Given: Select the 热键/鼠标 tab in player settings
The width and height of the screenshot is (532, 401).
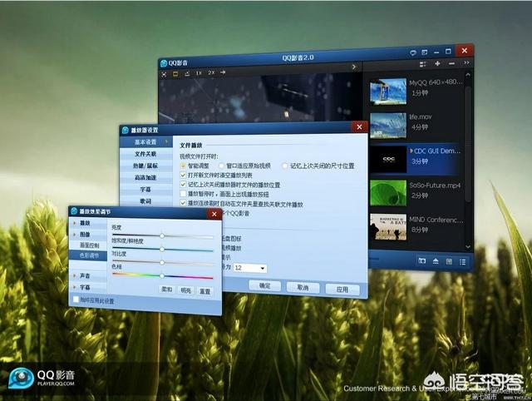Looking at the screenshot, I should click(x=146, y=166).
